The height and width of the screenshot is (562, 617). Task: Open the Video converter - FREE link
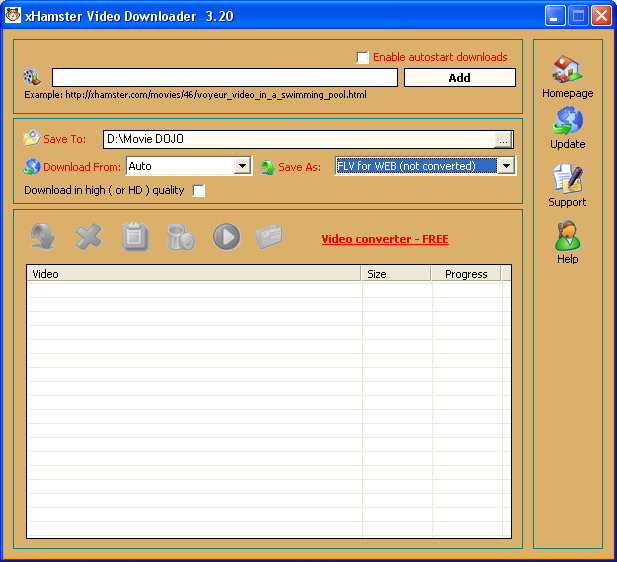point(385,239)
